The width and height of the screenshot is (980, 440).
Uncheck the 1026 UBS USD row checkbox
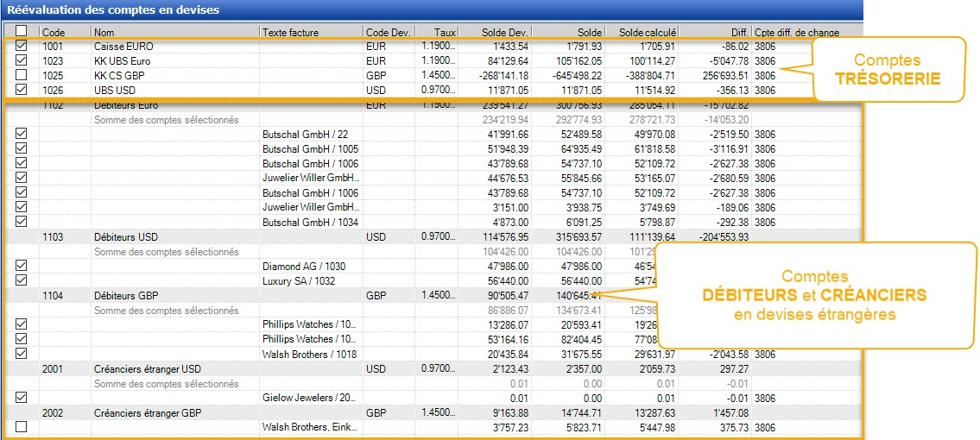point(22,90)
